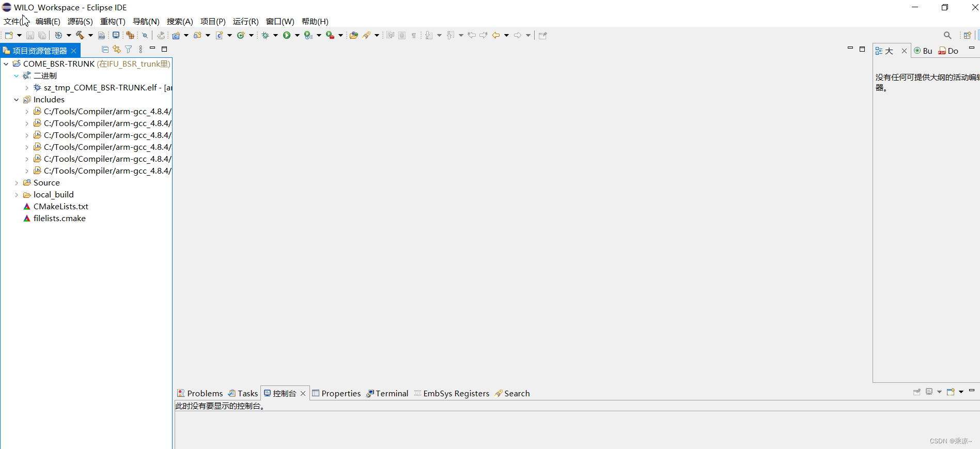
Task: Switch to the Do PDF documents tab
Action: click(x=948, y=51)
